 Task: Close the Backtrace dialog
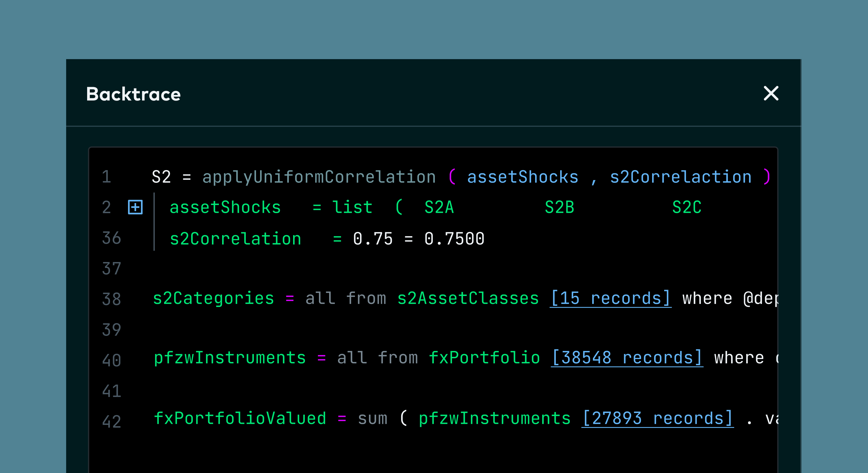(x=771, y=93)
